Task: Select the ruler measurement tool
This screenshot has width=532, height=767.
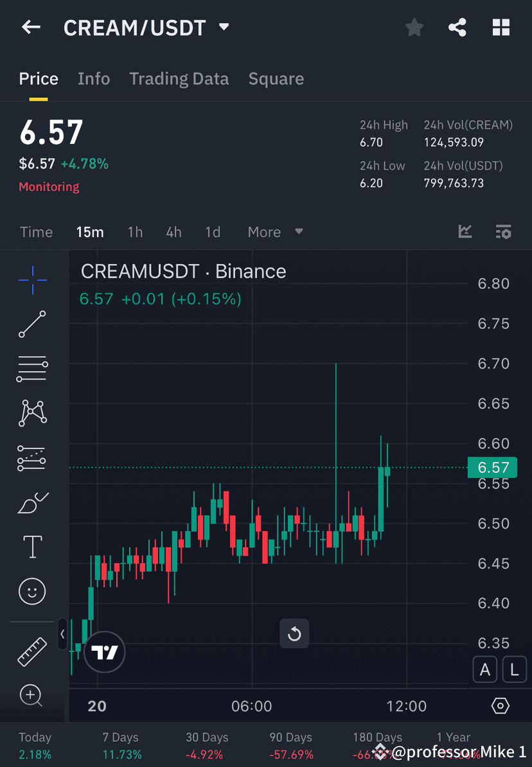Action: [x=32, y=651]
